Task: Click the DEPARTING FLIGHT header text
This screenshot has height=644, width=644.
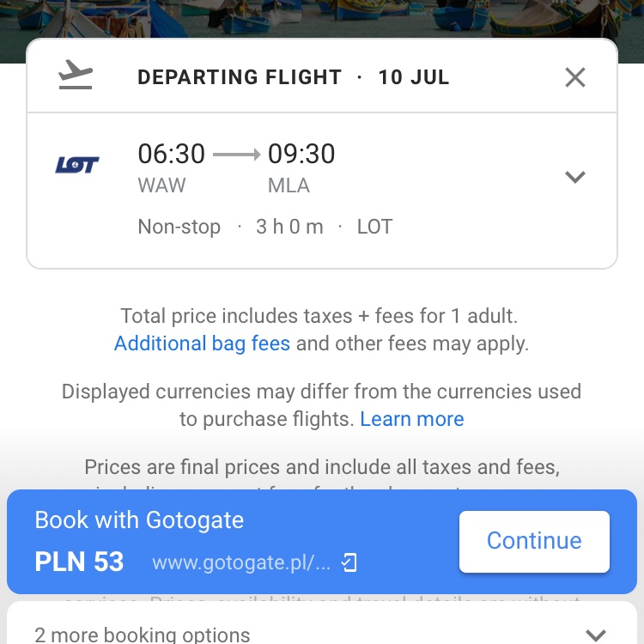Action: click(x=240, y=77)
